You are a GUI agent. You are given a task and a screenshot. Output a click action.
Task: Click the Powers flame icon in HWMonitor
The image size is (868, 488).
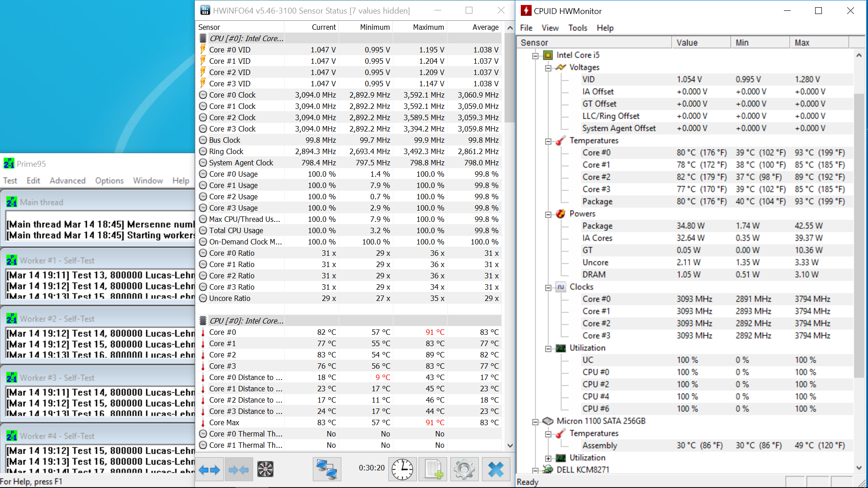561,214
